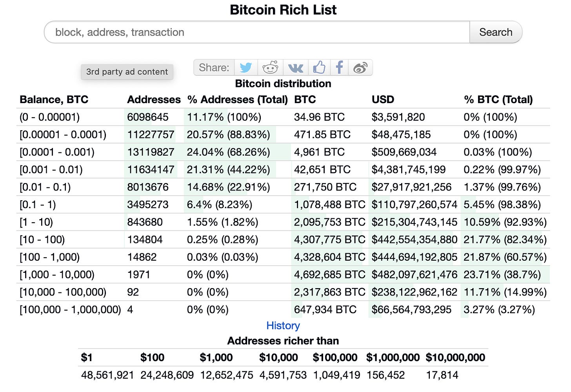Click the 17,814 addresses value
Viewport: 571px width, 392px height.
[x=442, y=375]
